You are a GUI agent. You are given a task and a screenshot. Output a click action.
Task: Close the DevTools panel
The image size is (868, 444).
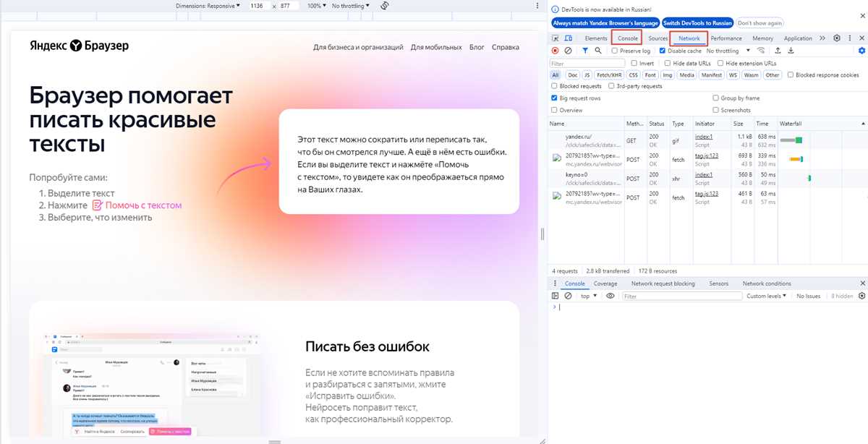tap(861, 38)
